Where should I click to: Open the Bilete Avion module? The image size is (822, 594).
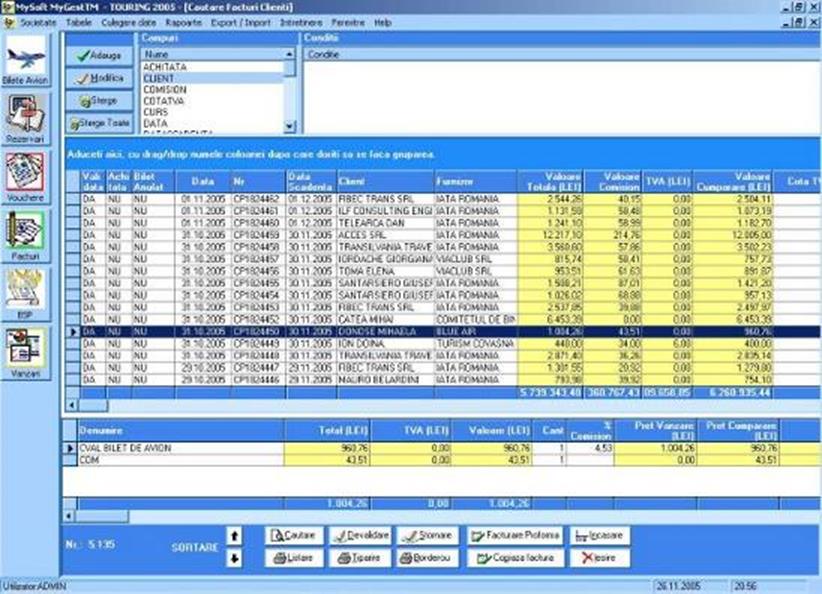25,60
